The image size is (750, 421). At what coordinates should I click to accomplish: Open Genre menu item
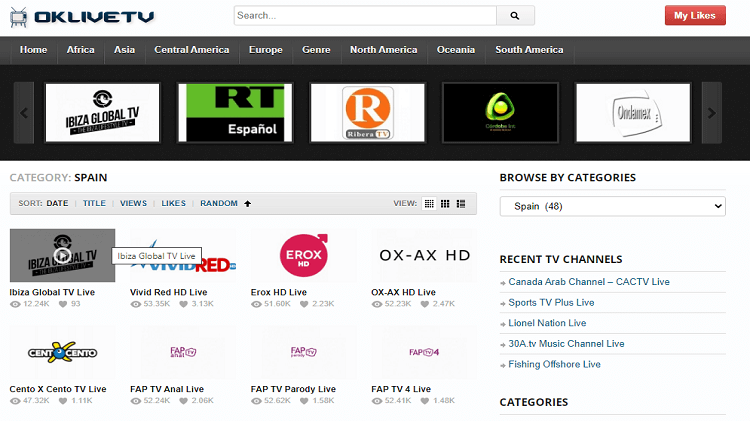coord(316,50)
